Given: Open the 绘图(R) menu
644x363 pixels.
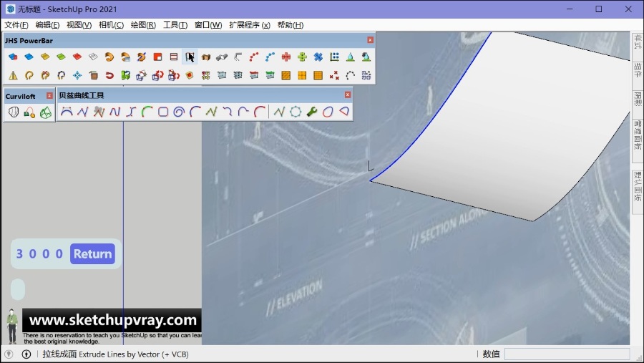Looking at the screenshot, I should coord(143,25).
